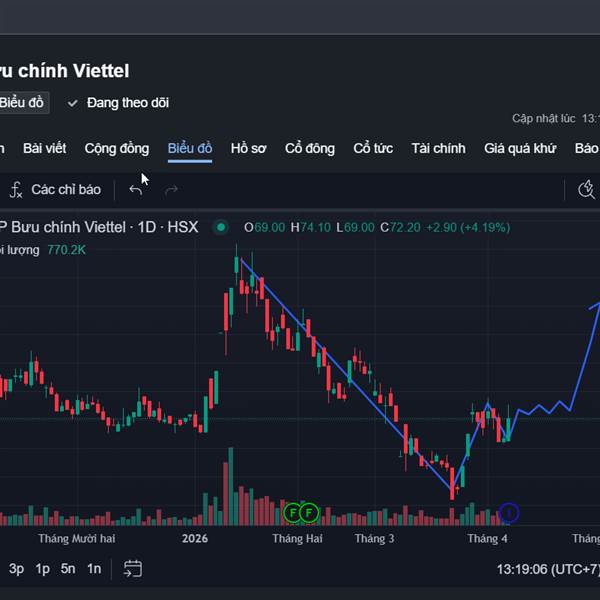Screen dimensions: 600x600
Task: Select the 1n time range
Action: point(94,569)
